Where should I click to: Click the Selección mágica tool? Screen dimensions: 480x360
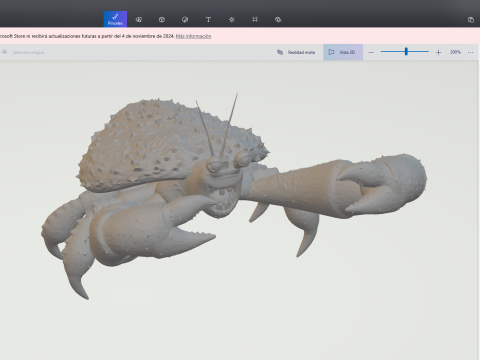coord(23,52)
